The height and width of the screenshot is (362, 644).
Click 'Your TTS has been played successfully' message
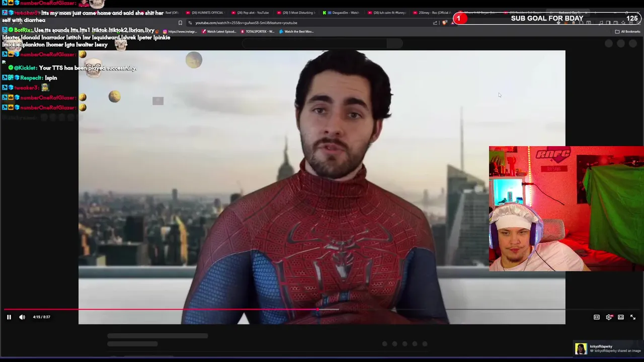[88, 68]
